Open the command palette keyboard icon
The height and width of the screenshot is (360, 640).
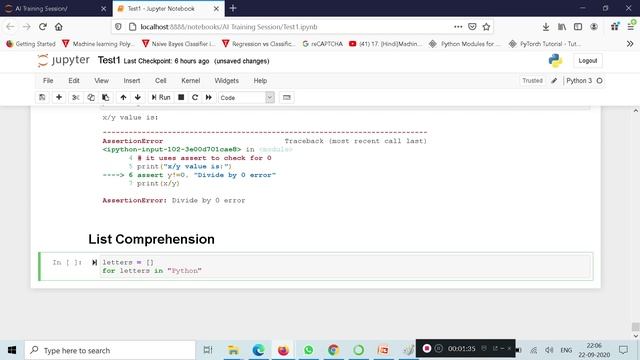pos(287,98)
